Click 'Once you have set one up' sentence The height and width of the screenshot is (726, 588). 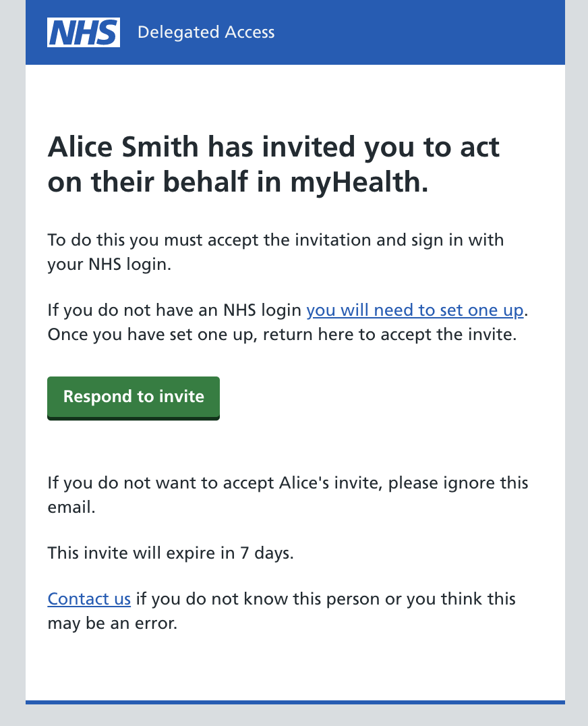pyautogui.click(x=283, y=334)
